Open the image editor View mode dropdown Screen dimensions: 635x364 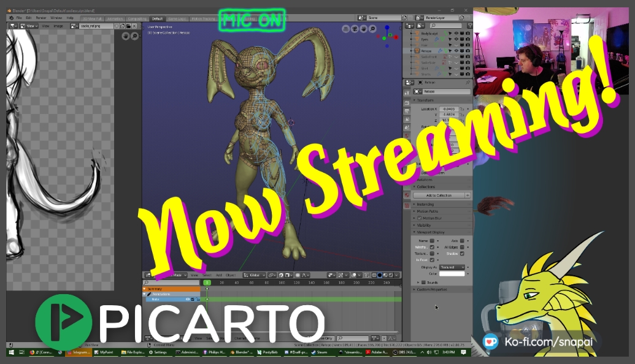click(x=29, y=26)
